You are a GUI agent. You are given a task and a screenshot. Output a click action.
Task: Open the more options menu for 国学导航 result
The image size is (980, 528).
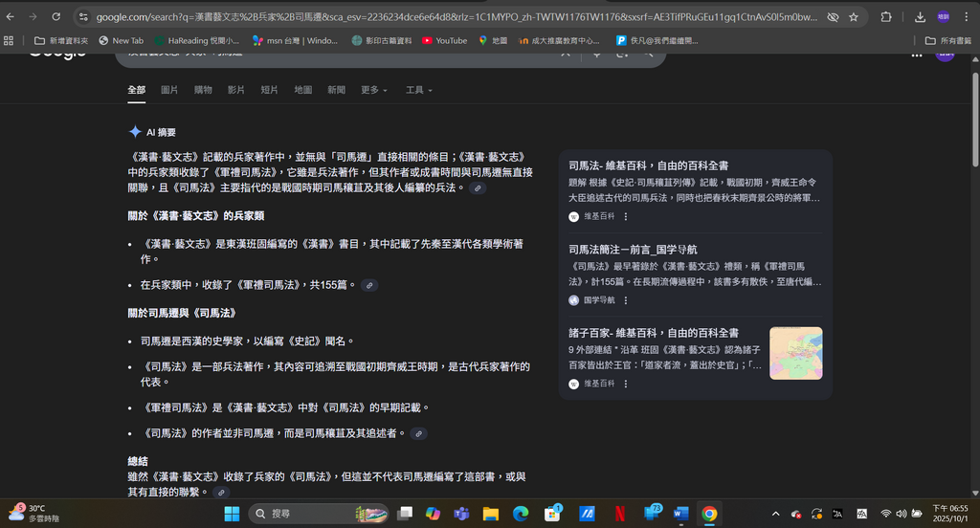626,300
